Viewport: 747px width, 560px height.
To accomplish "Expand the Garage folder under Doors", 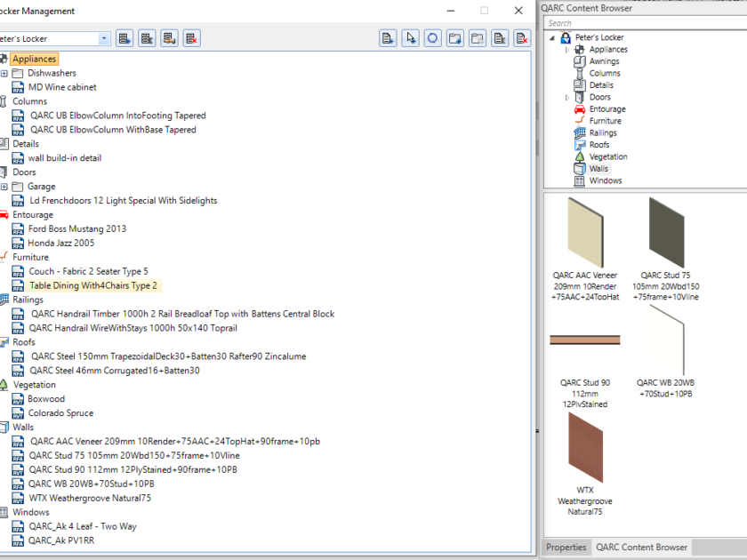I will [5, 186].
